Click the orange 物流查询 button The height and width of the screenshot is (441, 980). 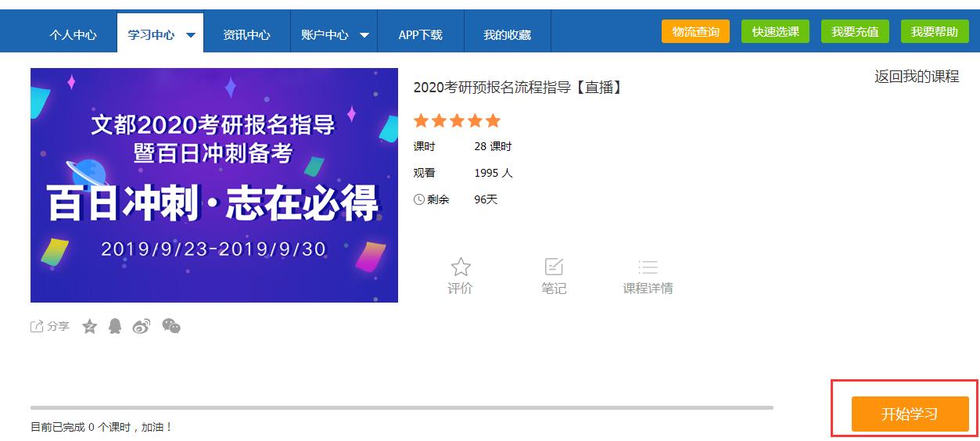coord(695,31)
